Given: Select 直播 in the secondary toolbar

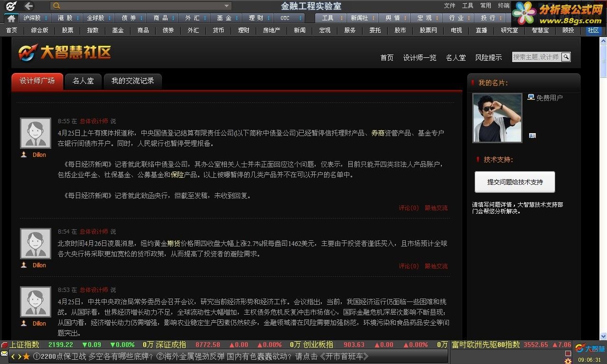Looking at the screenshot, I should [x=481, y=30].
